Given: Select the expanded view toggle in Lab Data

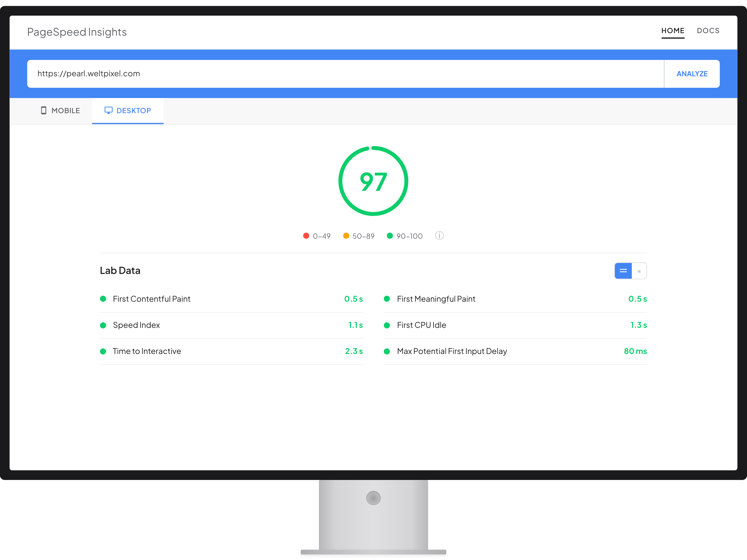Looking at the screenshot, I should tap(623, 271).
